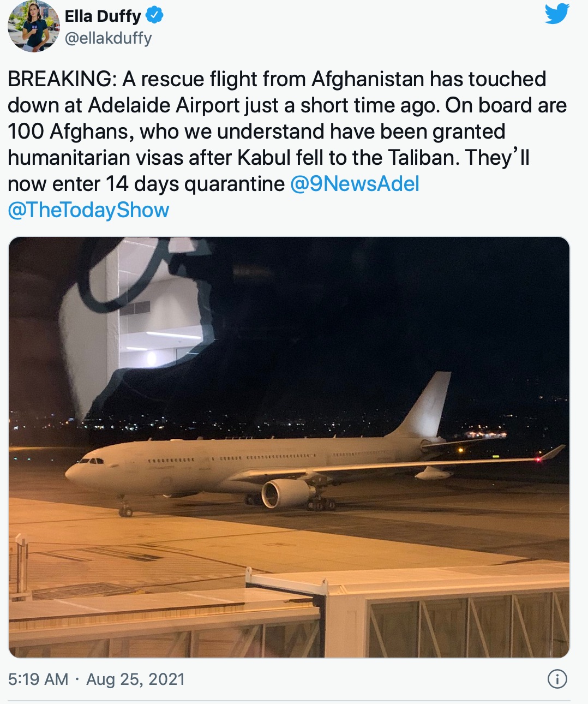Open the tweet info icon
The width and height of the screenshot is (588, 704).
pyautogui.click(x=557, y=679)
